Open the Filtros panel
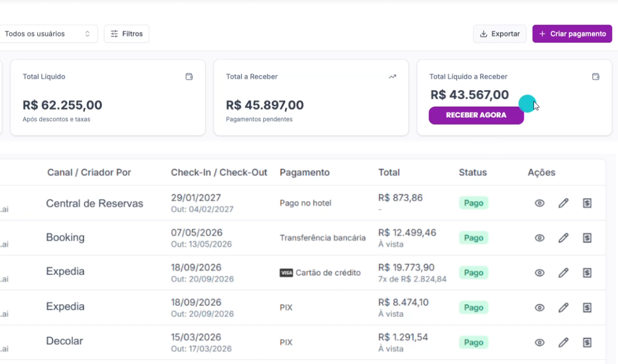This screenshot has height=364, width=618. (127, 34)
